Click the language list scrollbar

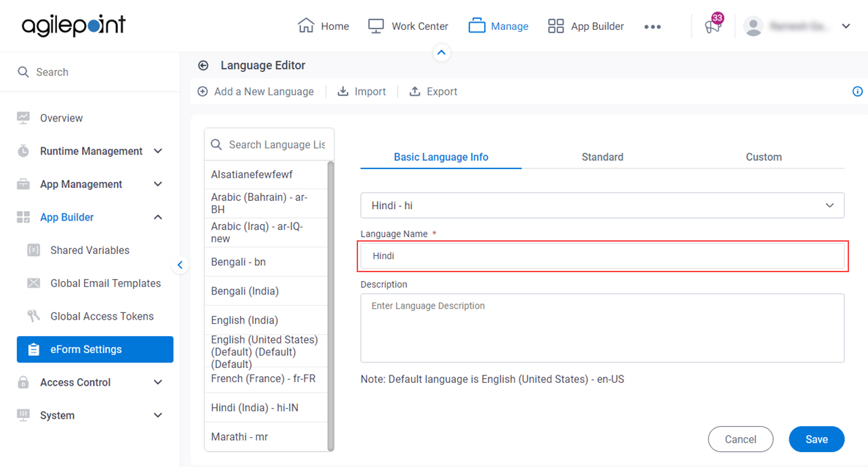pos(331,306)
